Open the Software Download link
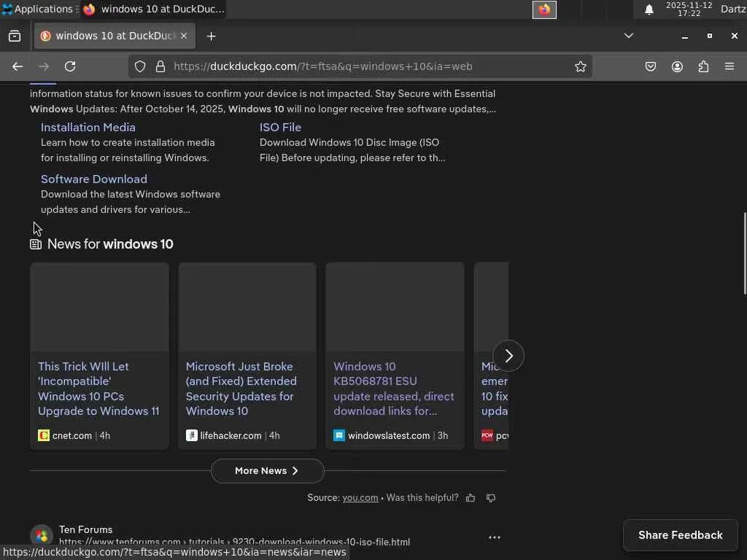The image size is (747, 560). tap(94, 179)
